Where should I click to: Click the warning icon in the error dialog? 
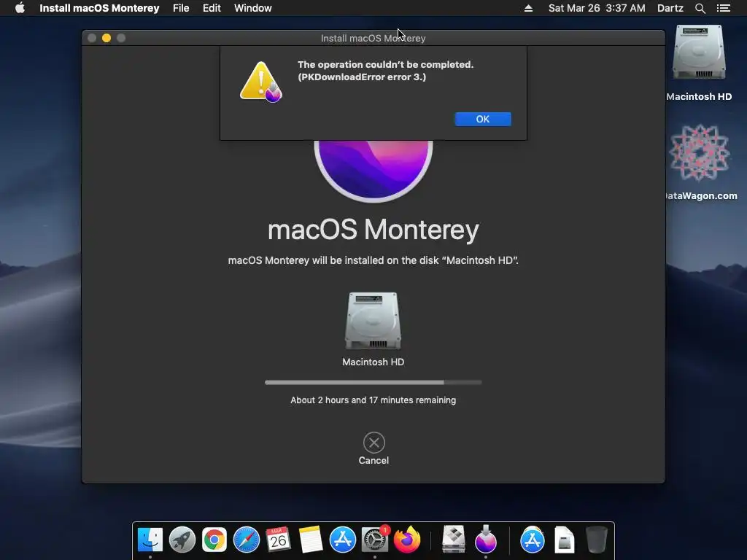pyautogui.click(x=261, y=82)
